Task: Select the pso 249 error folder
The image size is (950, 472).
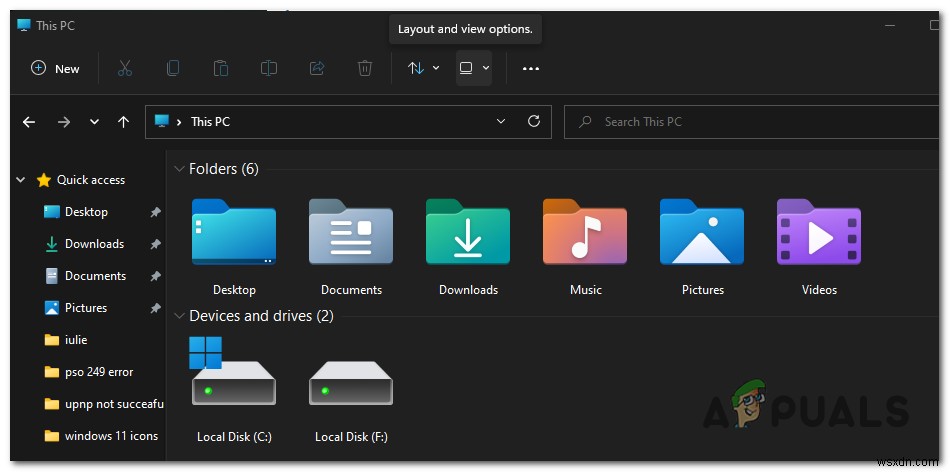Action: coord(87,372)
